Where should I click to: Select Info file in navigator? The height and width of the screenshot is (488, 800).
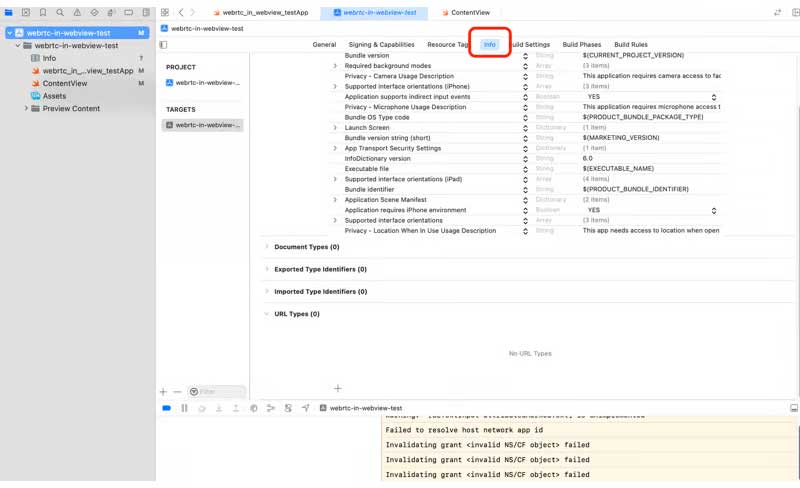[49, 58]
